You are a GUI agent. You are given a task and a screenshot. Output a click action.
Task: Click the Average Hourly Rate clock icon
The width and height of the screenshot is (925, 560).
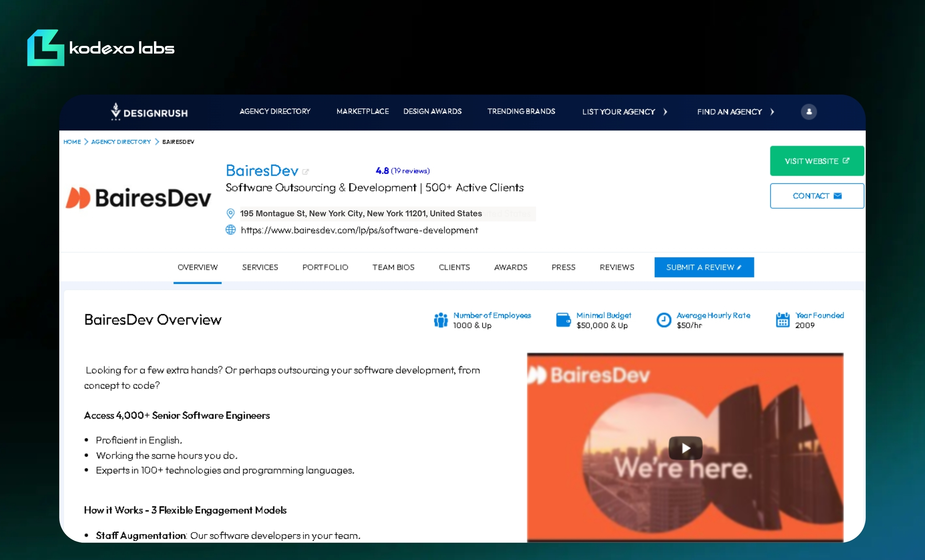pyautogui.click(x=663, y=320)
